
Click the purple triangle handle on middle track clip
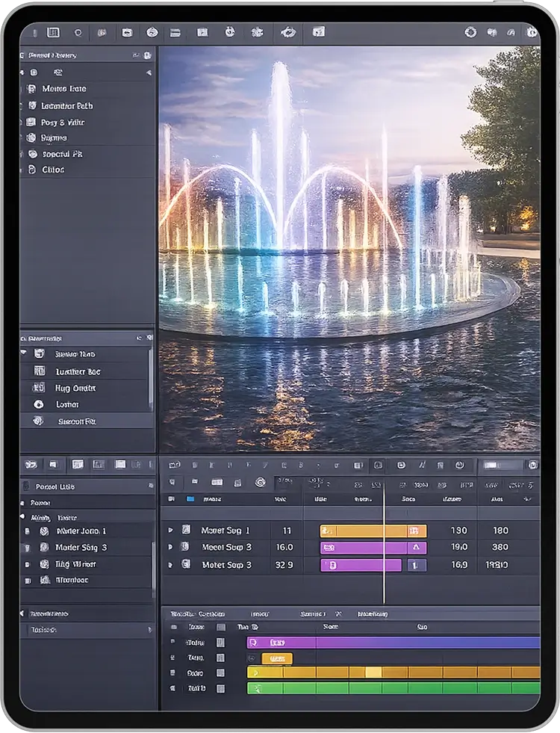(417, 548)
